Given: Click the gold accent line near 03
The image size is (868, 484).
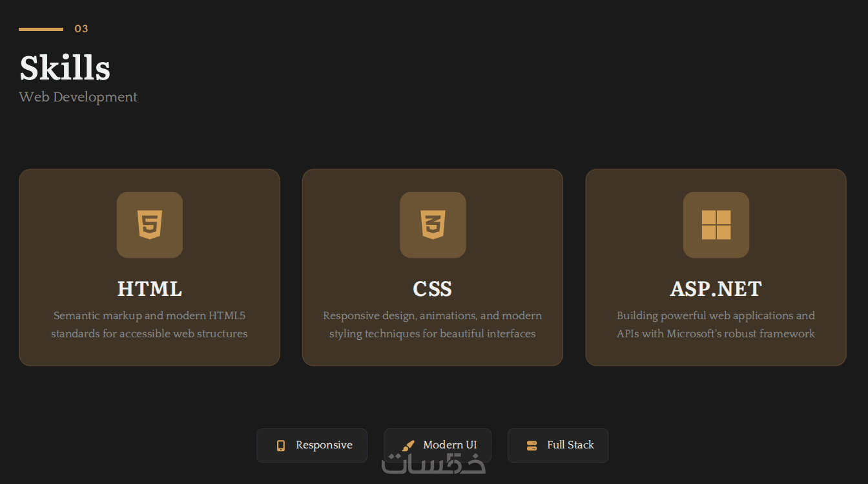Looking at the screenshot, I should coord(41,29).
